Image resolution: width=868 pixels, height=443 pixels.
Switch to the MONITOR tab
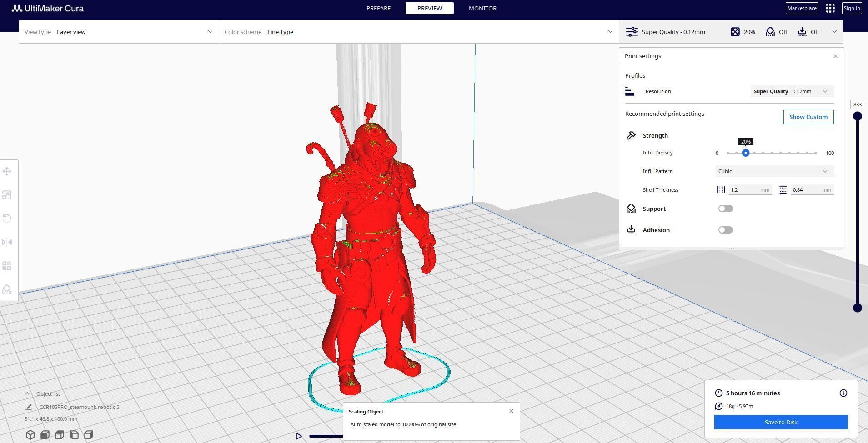pyautogui.click(x=482, y=8)
